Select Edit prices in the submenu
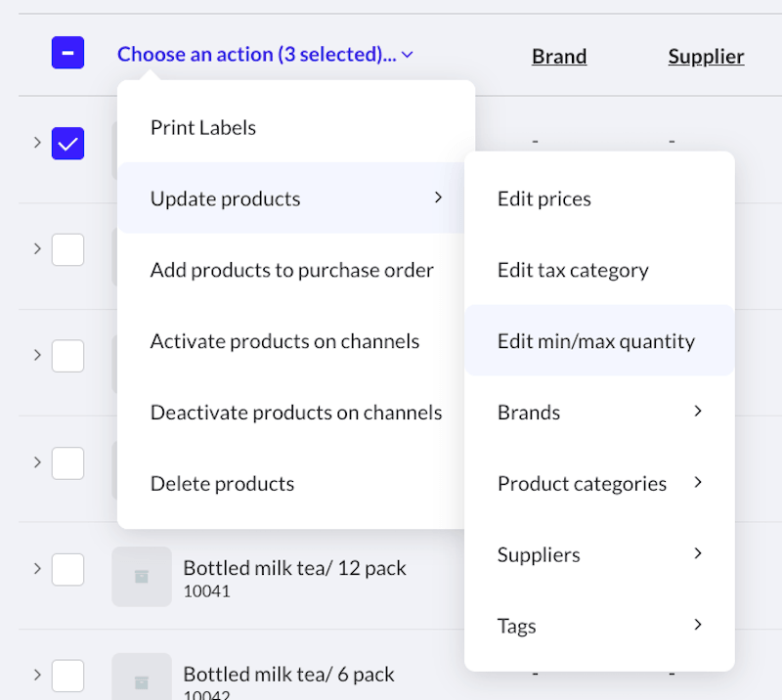 coord(599,198)
